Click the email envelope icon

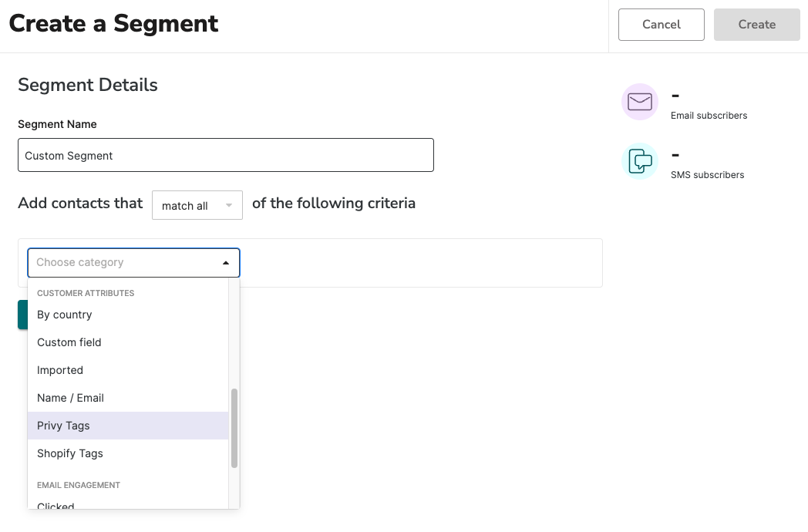(x=639, y=102)
